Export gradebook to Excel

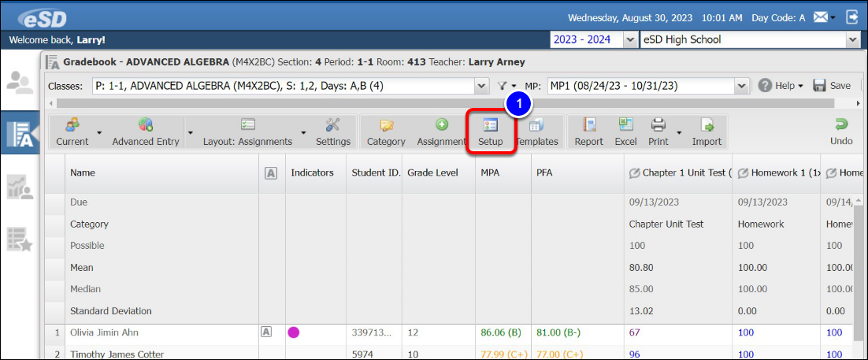coord(625,132)
